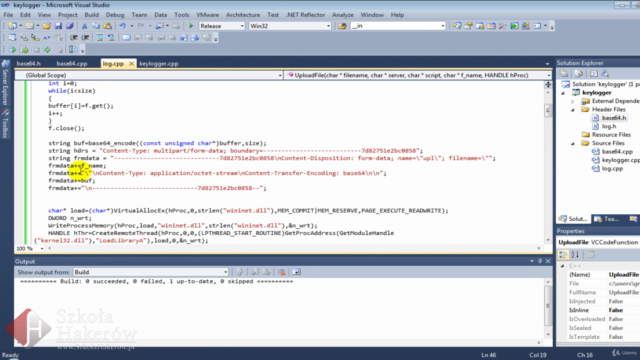This screenshot has width=640, height=360.
Task: Open the Analyze menu
Action: (343, 15)
